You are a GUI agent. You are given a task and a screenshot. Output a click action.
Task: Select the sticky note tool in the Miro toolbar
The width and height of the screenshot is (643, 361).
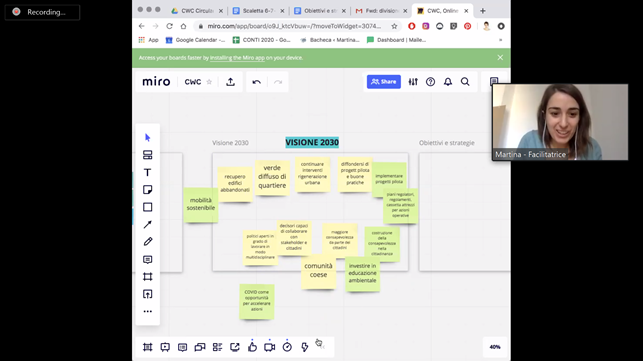pos(148,190)
